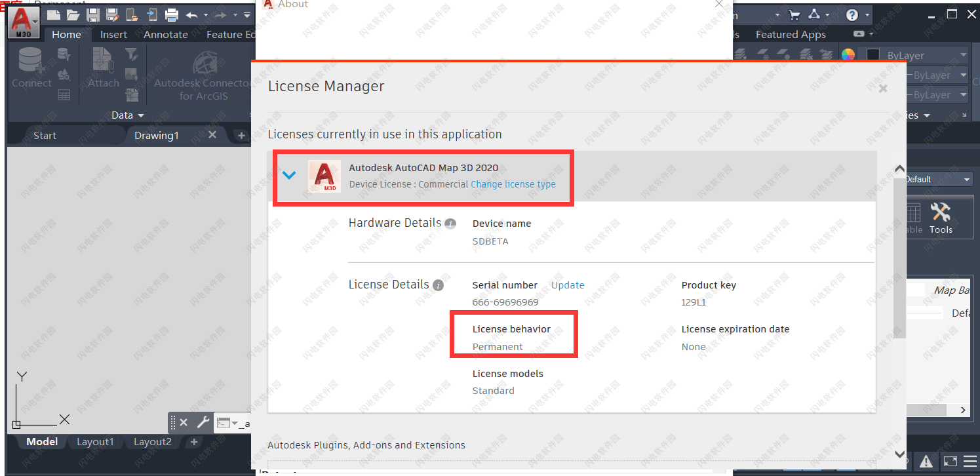Viewport: 980px width, 476px height.
Task: Switch to the Layout1 tab
Action: click(95, 442)
